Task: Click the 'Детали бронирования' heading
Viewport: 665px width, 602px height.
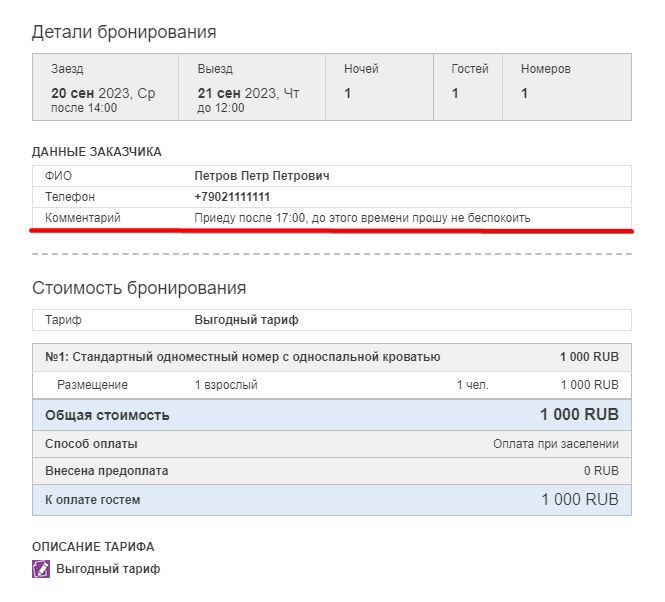Action: pos(124,32)
